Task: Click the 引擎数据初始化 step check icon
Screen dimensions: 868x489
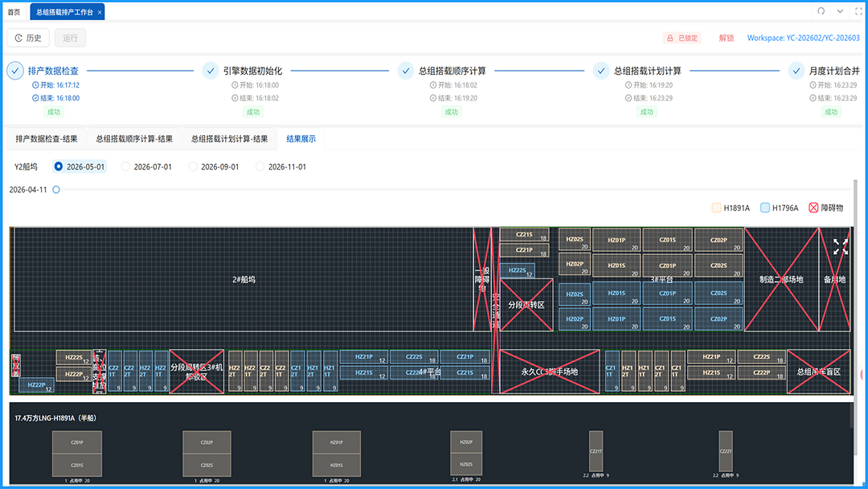Action: (x=211, y=71)
